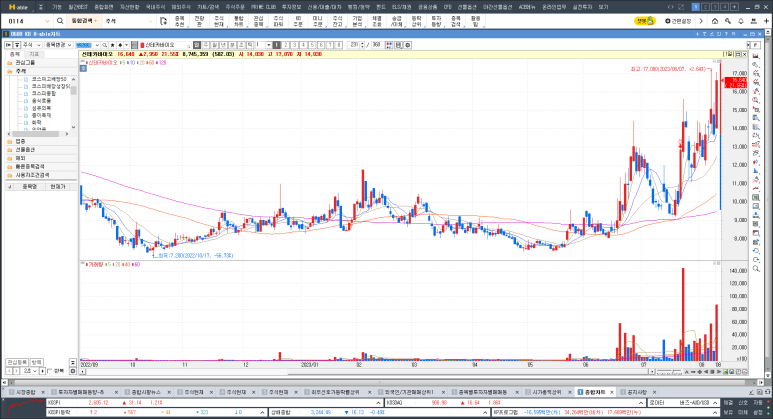Click the magnifier search icon beside code 0114
Screen dimensions: 773x419
coord(60,21)
